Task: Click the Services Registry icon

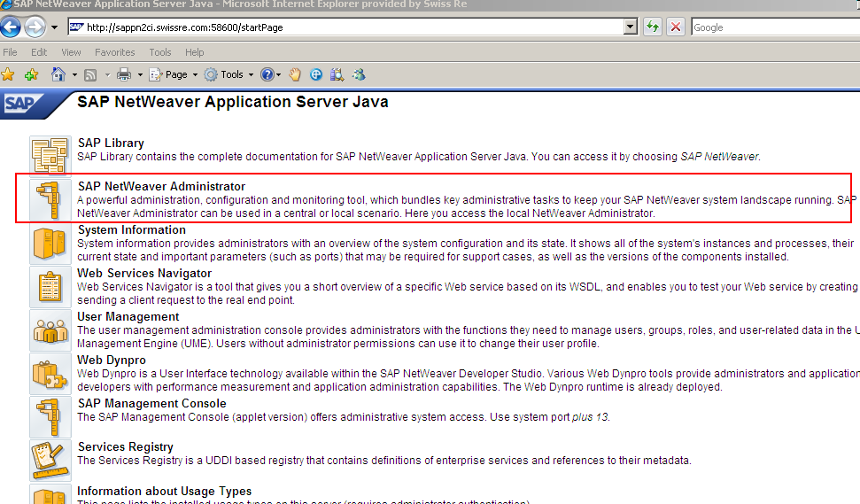Action: 50,461
